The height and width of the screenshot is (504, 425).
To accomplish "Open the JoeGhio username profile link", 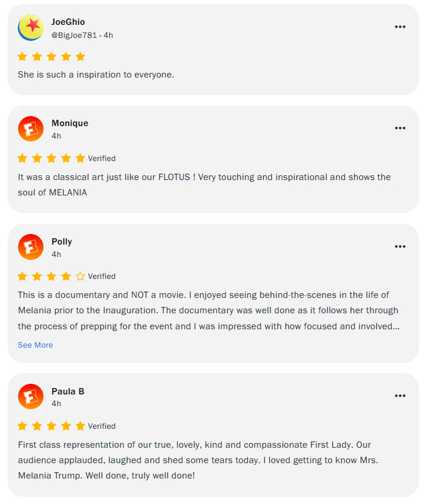I will 68,22.
